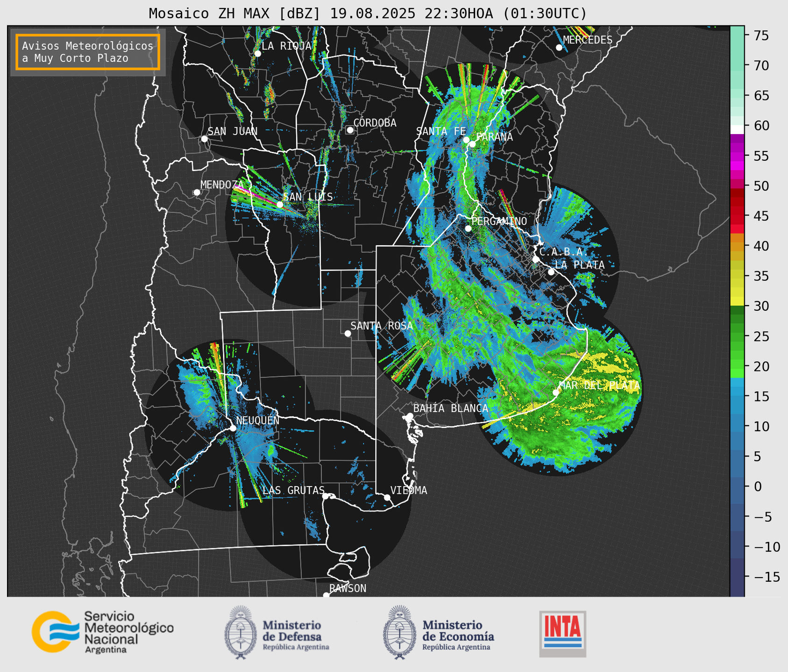Click the Avisos Meteorológicos a Muy Corto Plazo box
This screenshot has height=672, width=788.
coord(88,52)
